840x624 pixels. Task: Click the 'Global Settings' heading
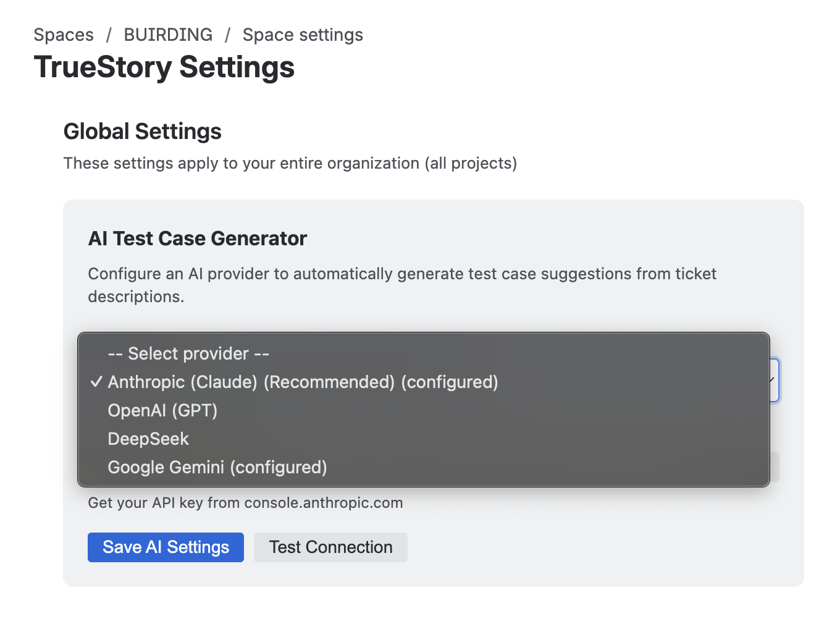pyautogui.click(x=143, y=132)
